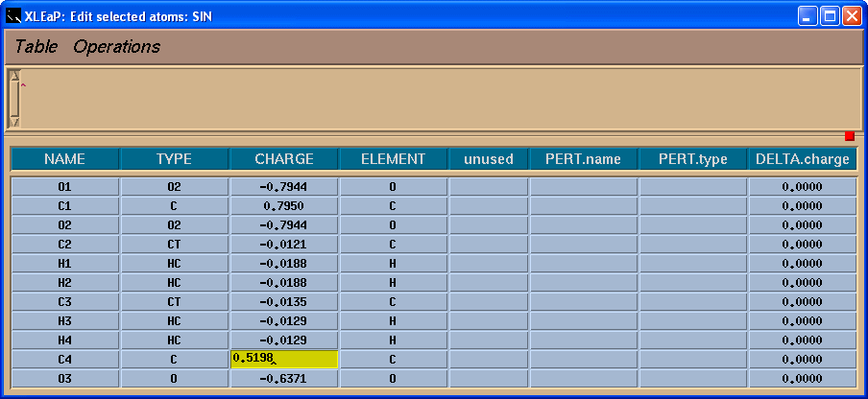The width and height of the screenshot is (868, 399).
Task: Click the XLEaP title bar icon
Action: (13, 16)
